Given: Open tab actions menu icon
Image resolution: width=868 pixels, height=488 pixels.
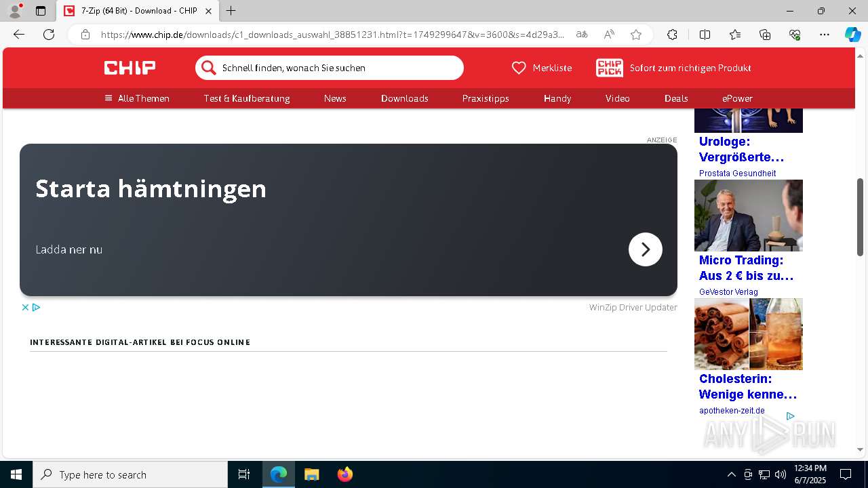Looking at the screenshot, I should tap(41, 11).
